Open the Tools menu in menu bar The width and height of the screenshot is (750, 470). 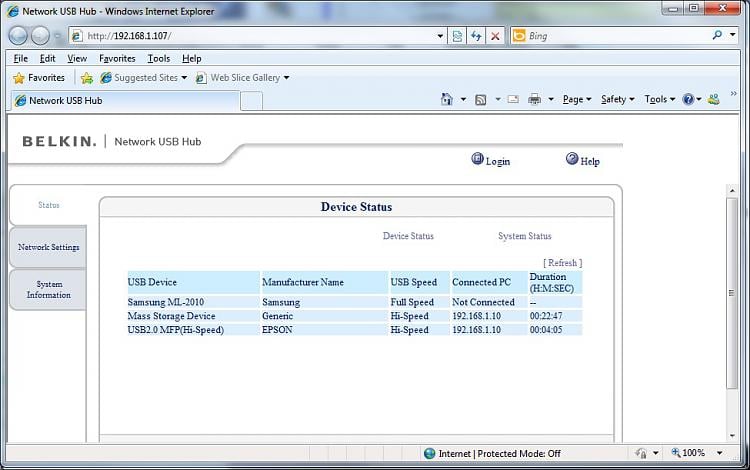[159, 58]
